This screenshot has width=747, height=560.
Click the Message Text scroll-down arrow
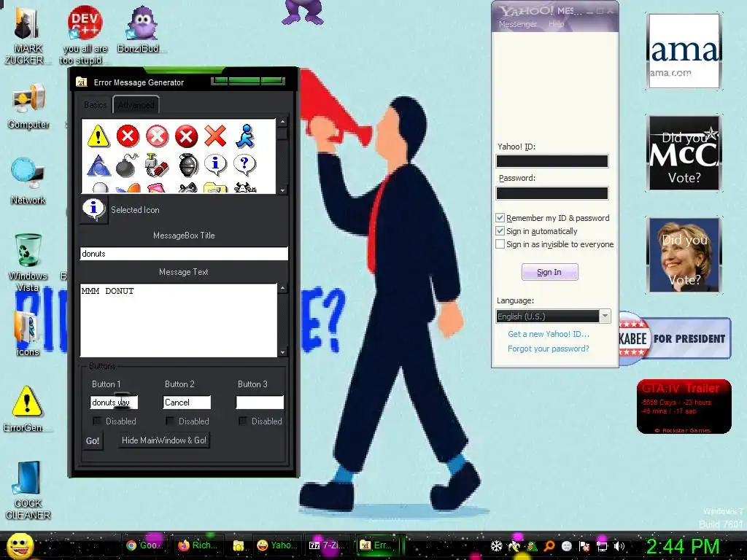(x=282, y=352)
